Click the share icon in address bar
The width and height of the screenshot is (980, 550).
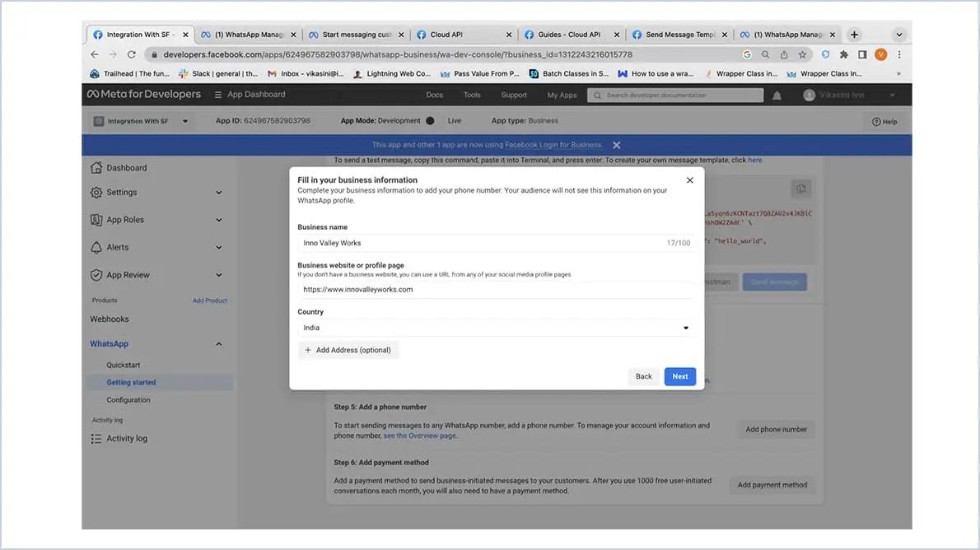[x=784, y=54]
